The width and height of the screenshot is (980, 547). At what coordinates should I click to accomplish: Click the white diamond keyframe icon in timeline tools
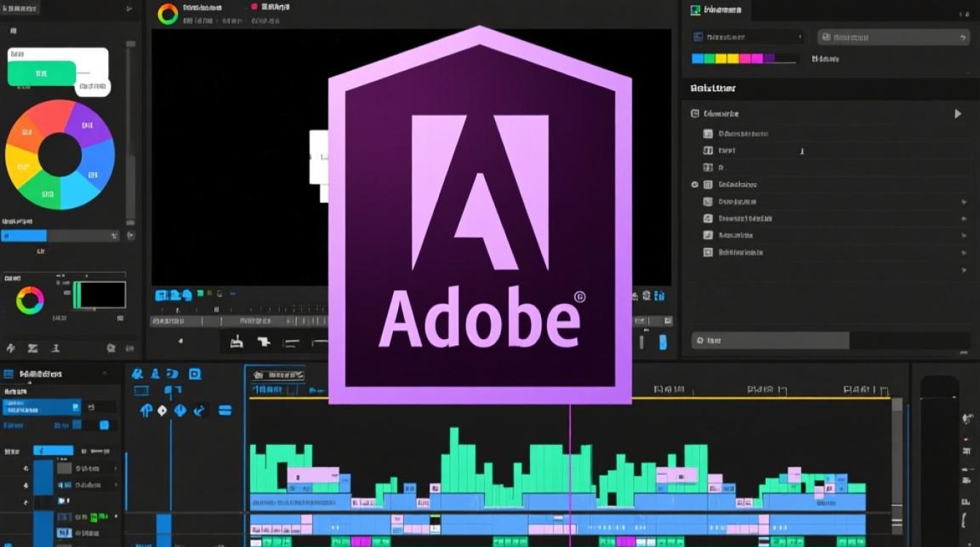click(x=162, y=411)
